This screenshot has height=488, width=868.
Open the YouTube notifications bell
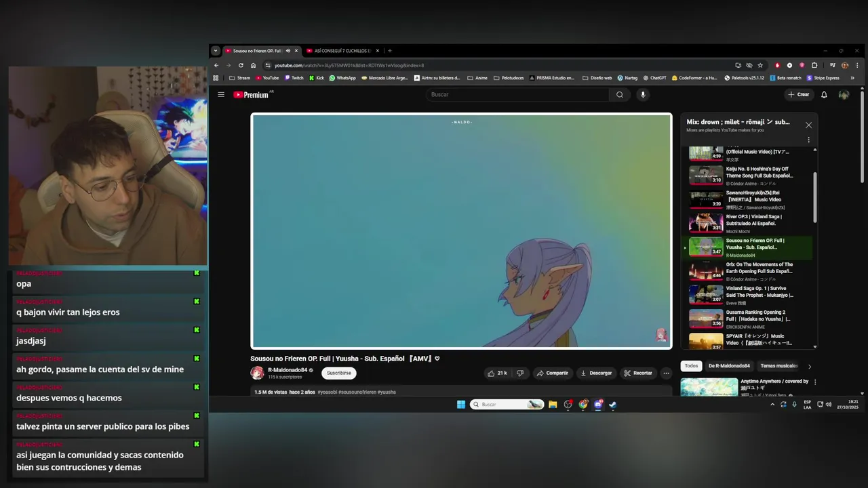point(824,95)
